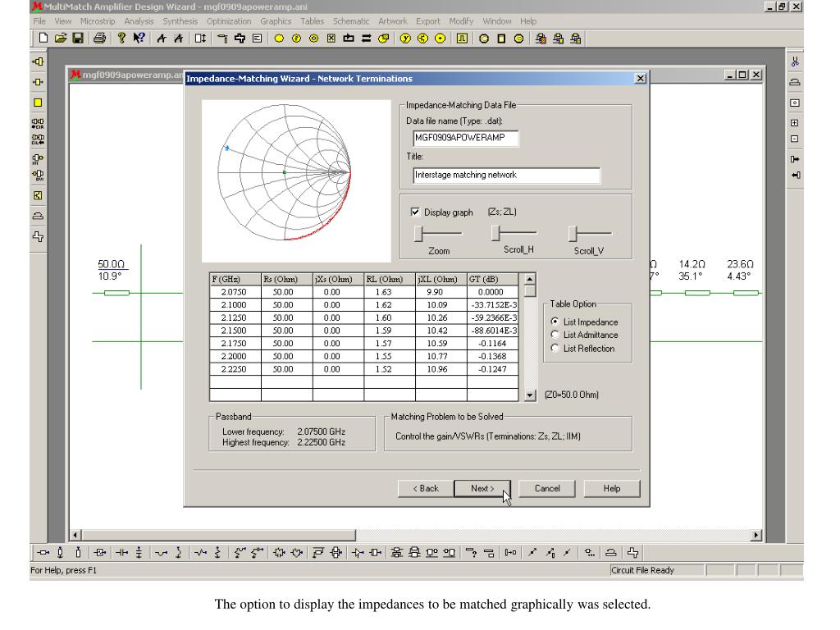The image size is (840, 630).
Task: Cancel the Impedance-Matching Wizard
Action: tap(547, 489)
